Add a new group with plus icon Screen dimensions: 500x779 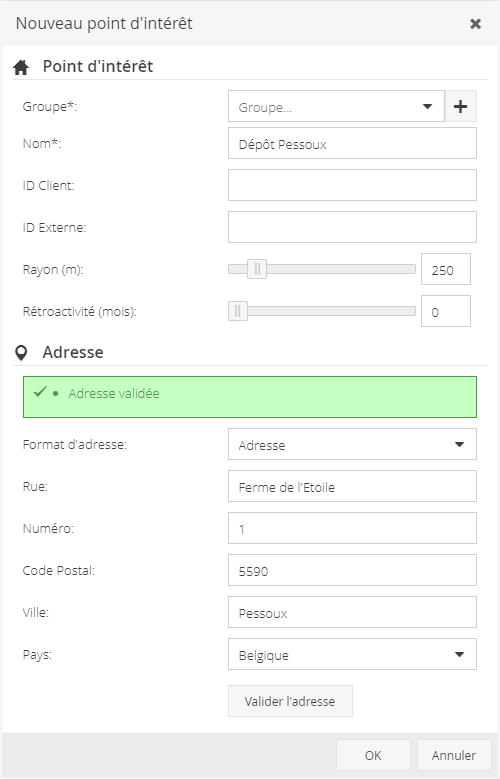coord(460,106)
